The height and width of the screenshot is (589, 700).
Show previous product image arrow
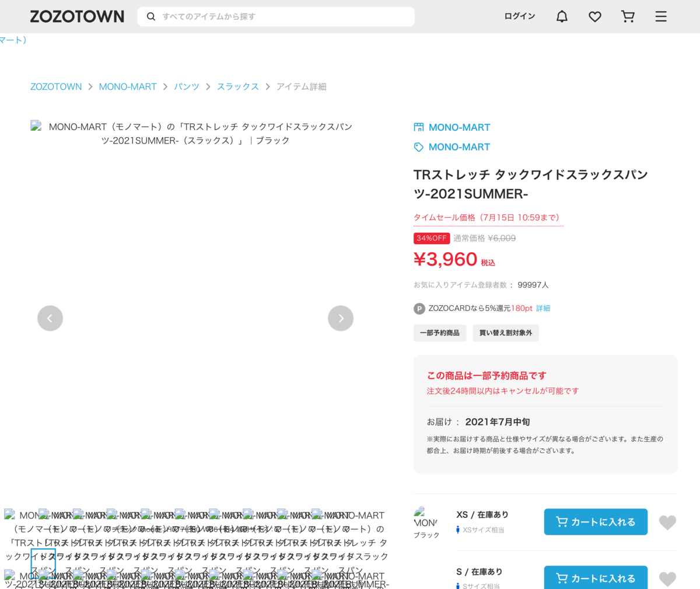[x=50, y=318]
